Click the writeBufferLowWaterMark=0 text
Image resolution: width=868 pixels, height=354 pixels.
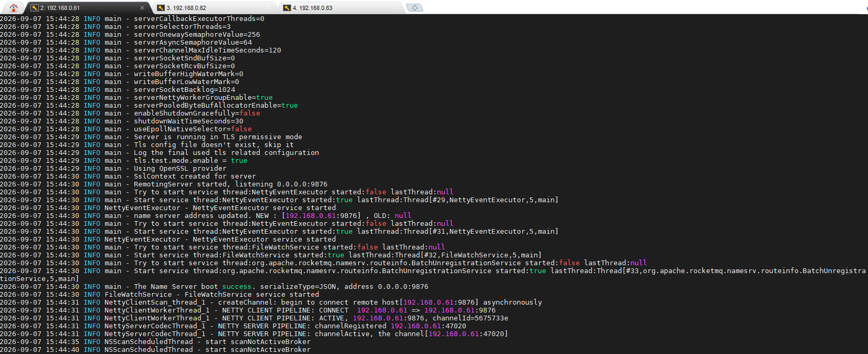187,82
